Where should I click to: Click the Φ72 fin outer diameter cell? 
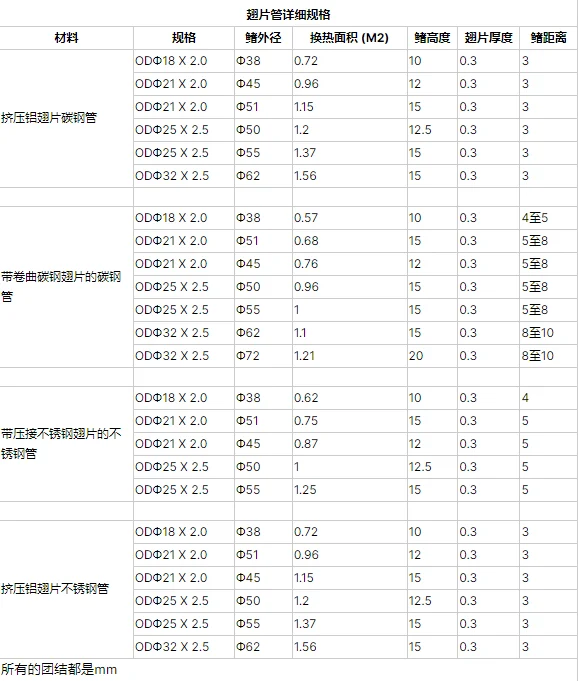click(264, 356)
